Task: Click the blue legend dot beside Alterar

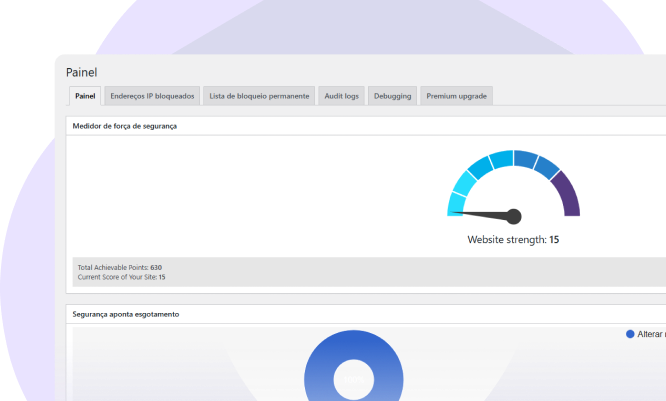Action: [630, 334]
